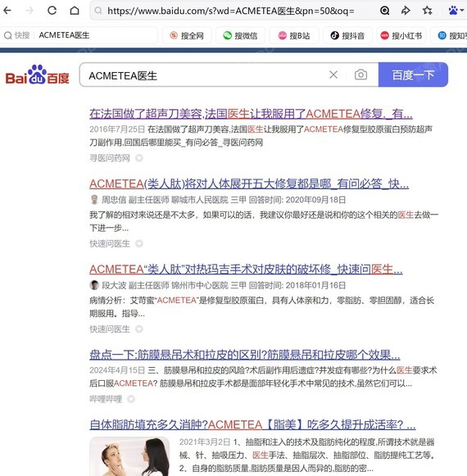Click the Baidu logo
Image resolution: width=467 pixels, height=476 pixels.
click(37, 75)
